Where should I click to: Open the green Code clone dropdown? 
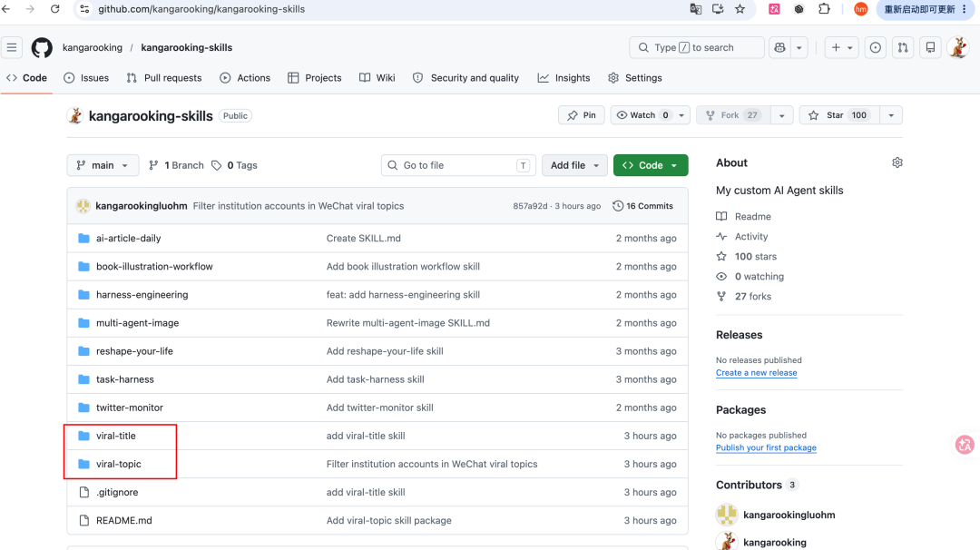(x=651, y=165)
